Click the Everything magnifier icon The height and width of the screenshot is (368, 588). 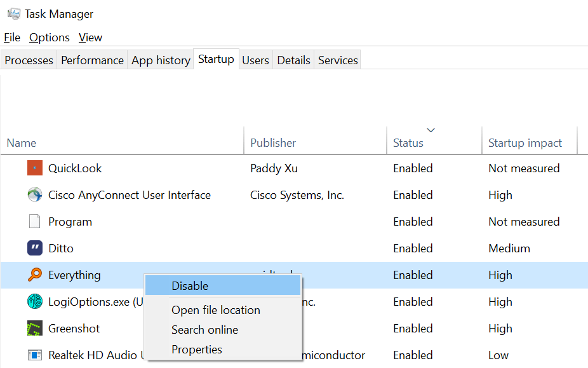pos(34,275)
